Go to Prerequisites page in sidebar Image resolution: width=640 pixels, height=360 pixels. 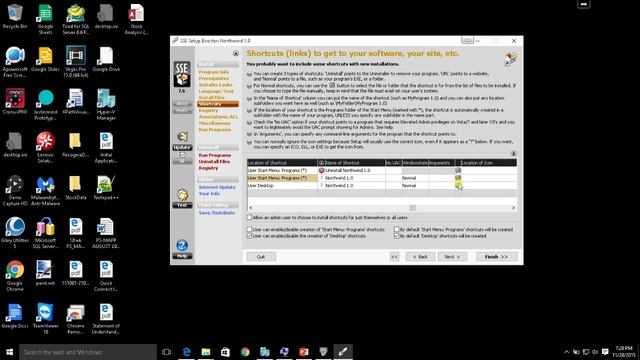(x=213, y=78)
